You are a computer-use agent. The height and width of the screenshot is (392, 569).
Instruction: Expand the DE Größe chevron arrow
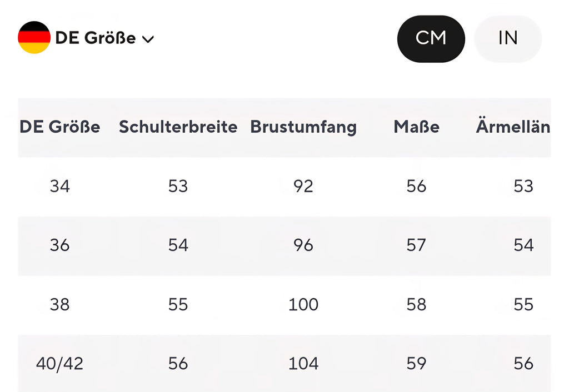point(148,39)
